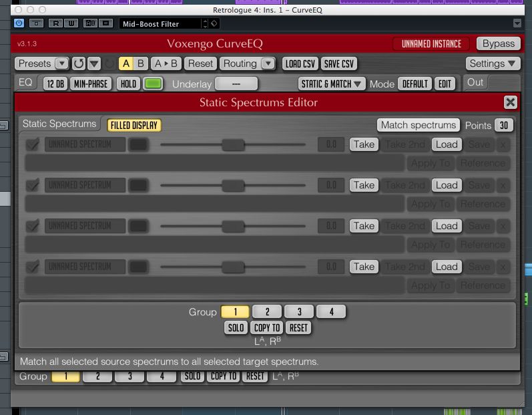Screen dimensions: 532x415
Task: Click the SAVE CSV button
Action: [x=338, y=63]
